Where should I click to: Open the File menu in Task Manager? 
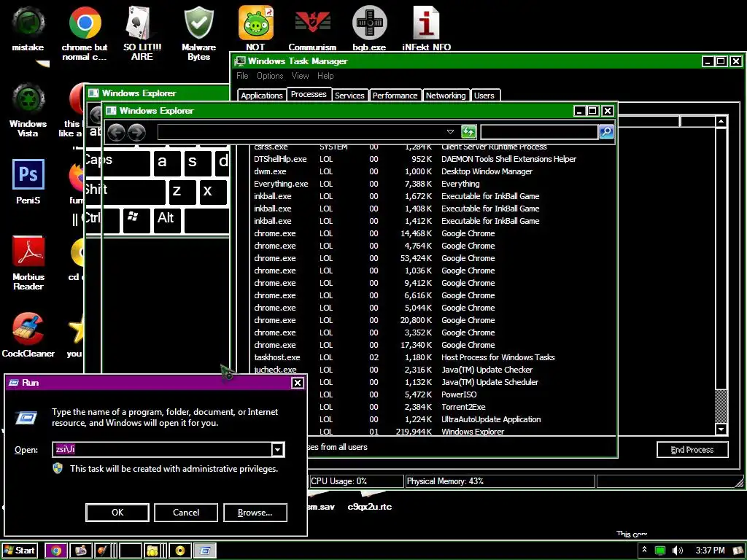242,76
